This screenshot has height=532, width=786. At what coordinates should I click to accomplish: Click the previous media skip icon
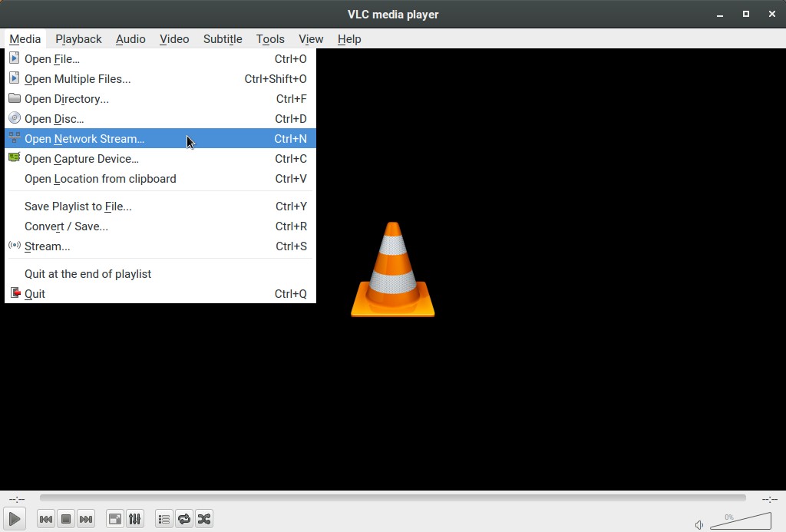[46, 519]
